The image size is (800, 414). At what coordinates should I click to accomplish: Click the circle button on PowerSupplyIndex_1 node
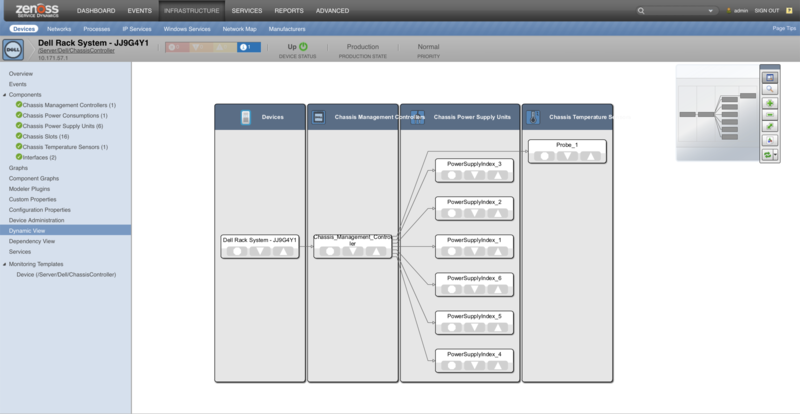coord(452,251)
